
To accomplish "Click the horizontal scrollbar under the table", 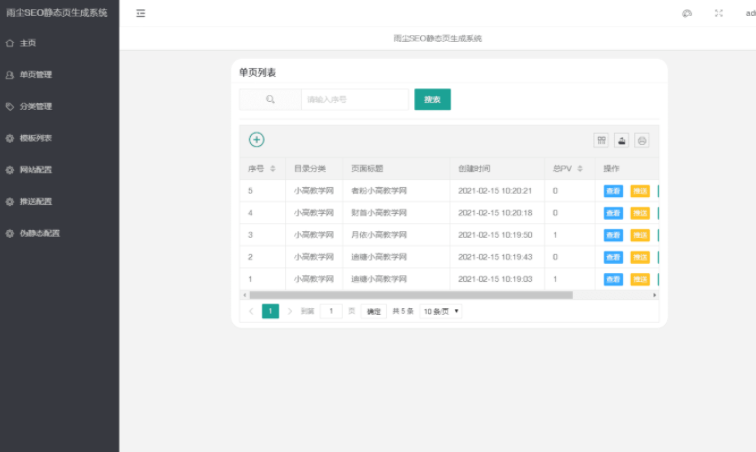I will click(410, 295).
